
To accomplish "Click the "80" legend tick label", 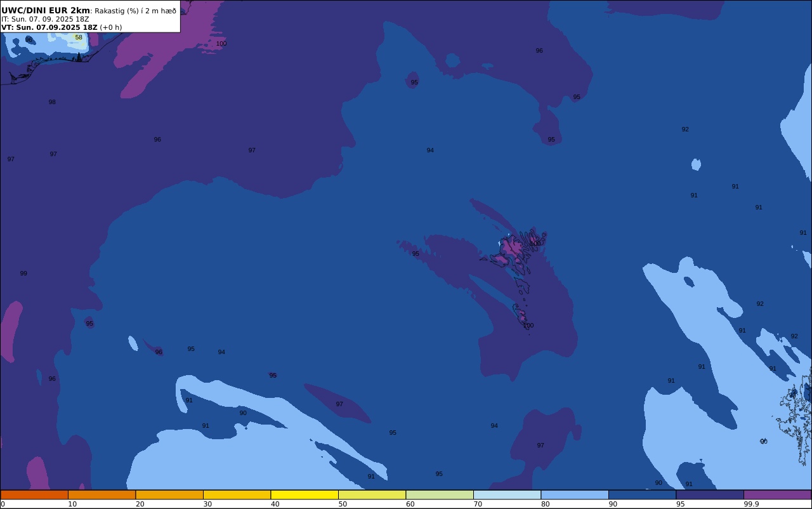I will 545,504.
